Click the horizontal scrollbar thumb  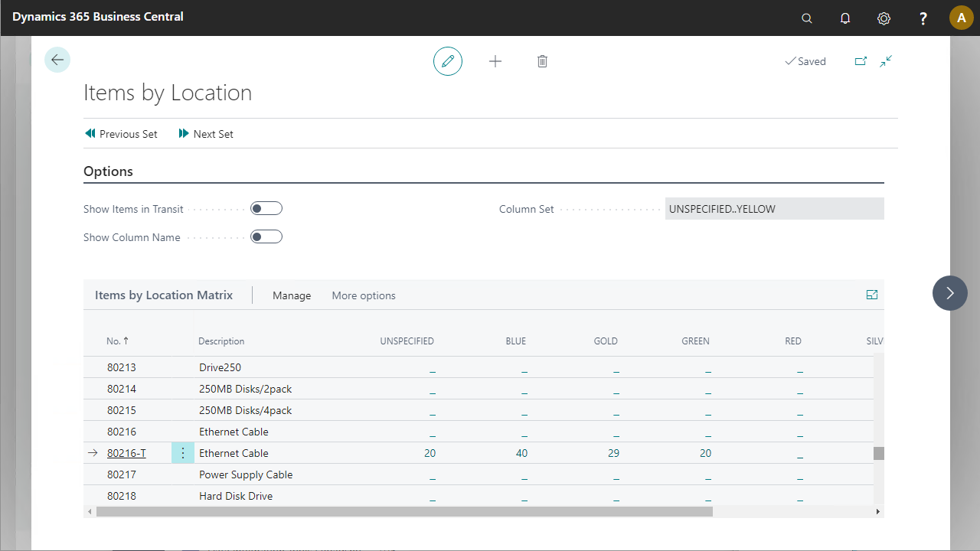(404, 511)
